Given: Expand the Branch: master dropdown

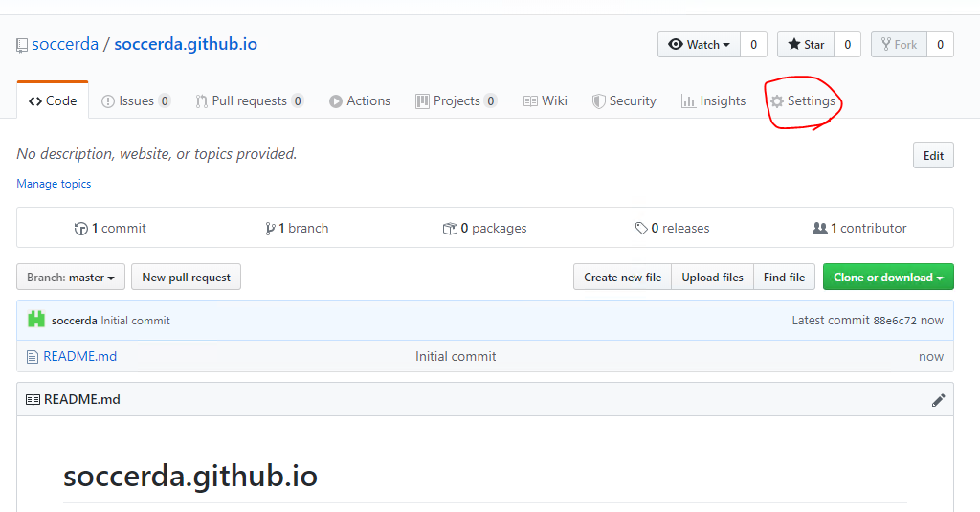Looking at the screenshot, I should click(x=71, y=277).
